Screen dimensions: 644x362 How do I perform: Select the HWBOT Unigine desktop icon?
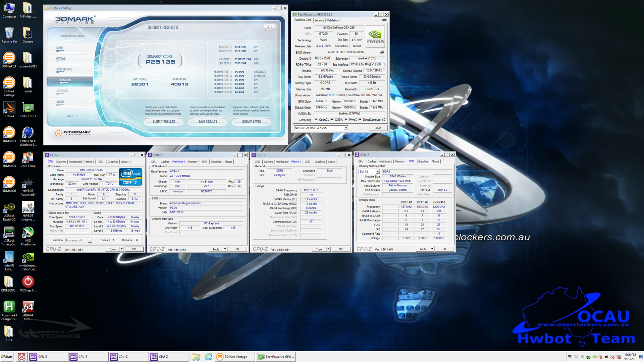tap(28, 211)
